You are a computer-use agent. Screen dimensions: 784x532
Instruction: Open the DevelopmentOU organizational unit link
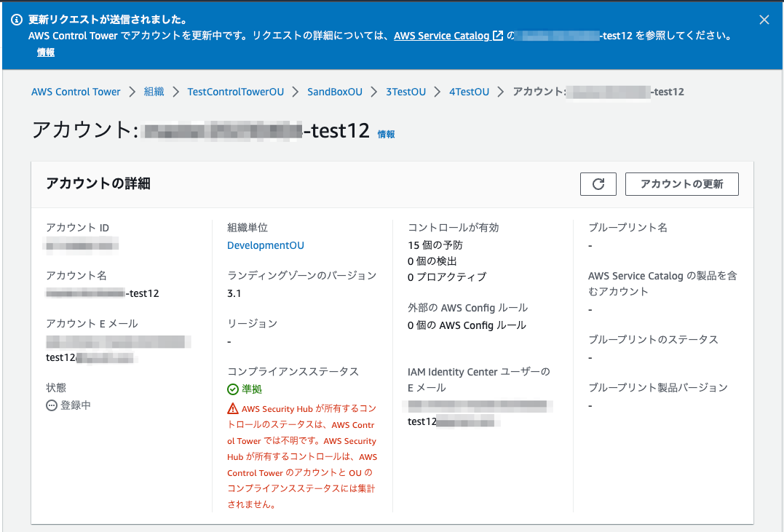(266, 245)
